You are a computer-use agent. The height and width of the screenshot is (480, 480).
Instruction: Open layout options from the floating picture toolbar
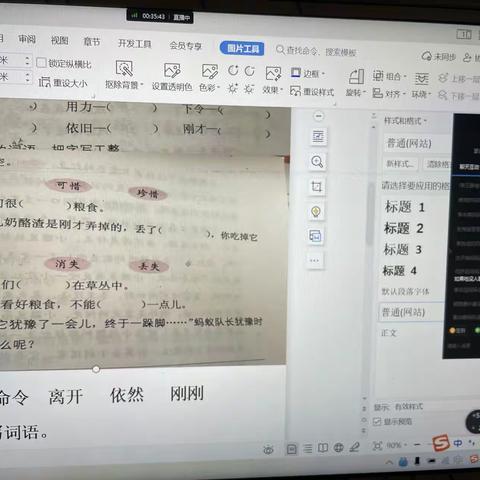(318, 137)
